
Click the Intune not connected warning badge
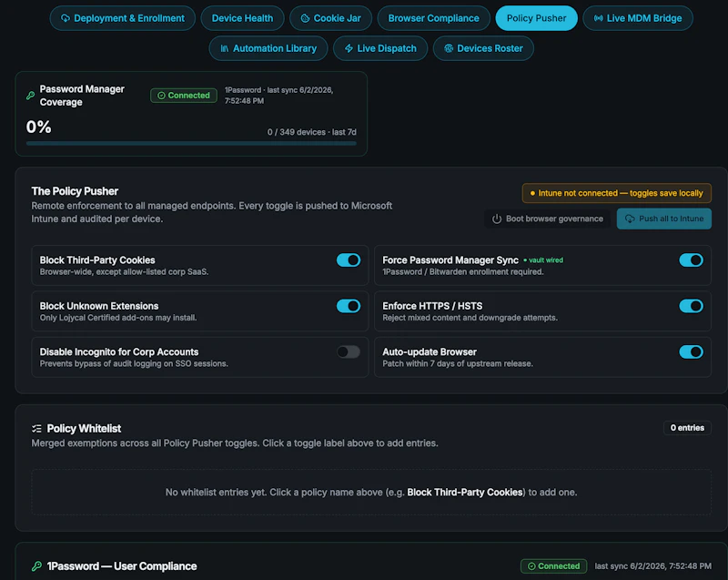[x=617, y=193]
